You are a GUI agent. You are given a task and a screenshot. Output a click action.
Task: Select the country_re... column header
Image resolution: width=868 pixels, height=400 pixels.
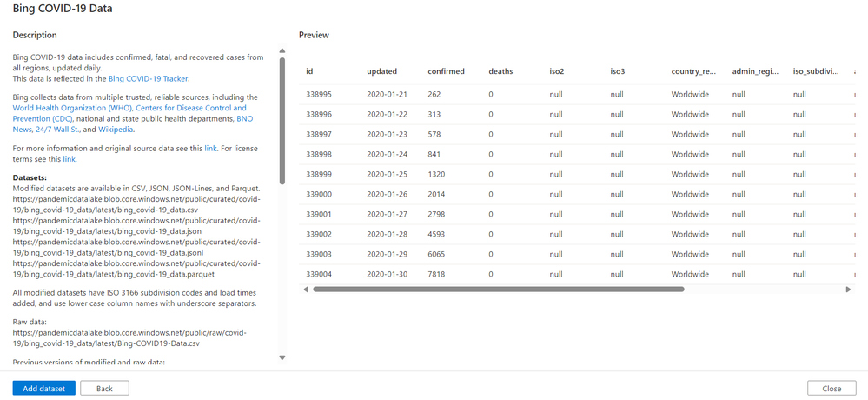[x=693, y=71]
